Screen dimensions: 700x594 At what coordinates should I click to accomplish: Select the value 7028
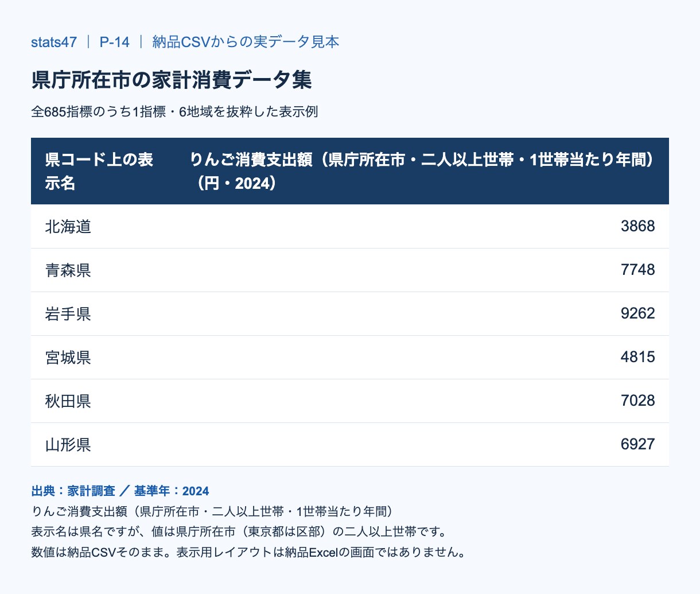tap(637, 401)
